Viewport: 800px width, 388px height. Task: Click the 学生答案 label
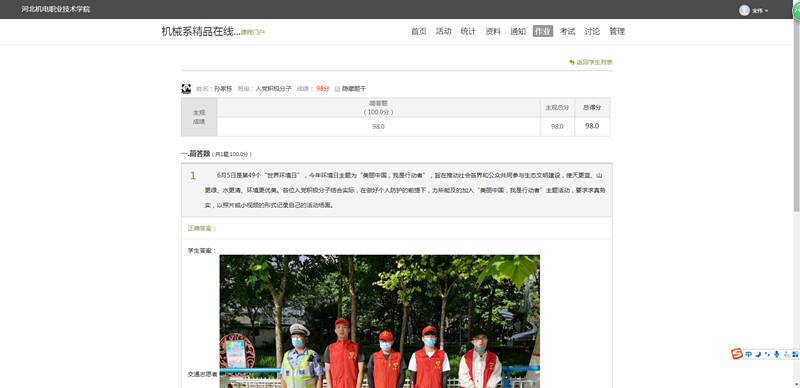tap(202, 251)
